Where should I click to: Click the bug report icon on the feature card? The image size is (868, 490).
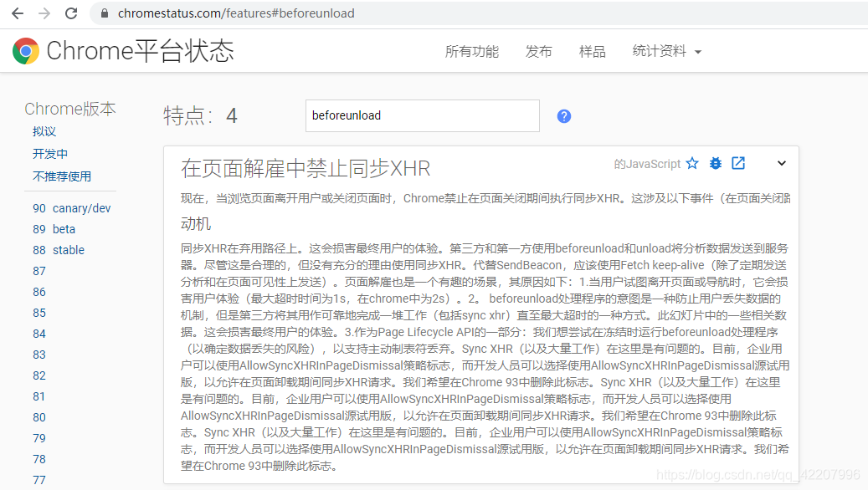coord(715,163)
